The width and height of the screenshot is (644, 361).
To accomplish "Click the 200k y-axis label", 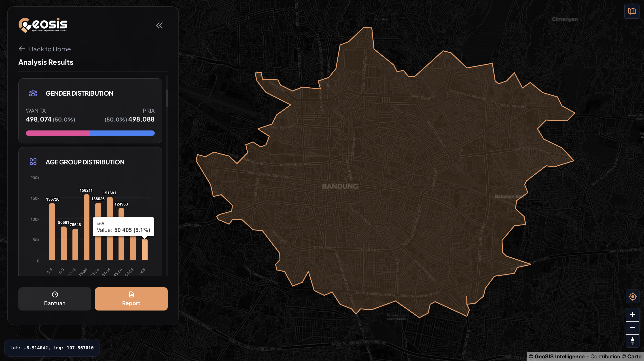I will 35,178.
